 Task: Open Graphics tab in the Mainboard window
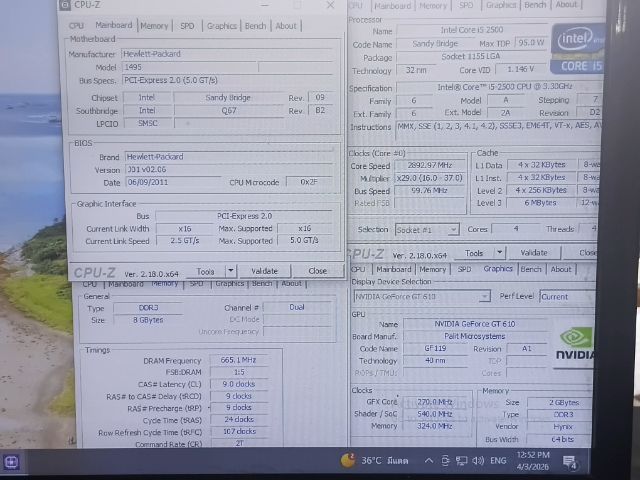coord(222,26)
